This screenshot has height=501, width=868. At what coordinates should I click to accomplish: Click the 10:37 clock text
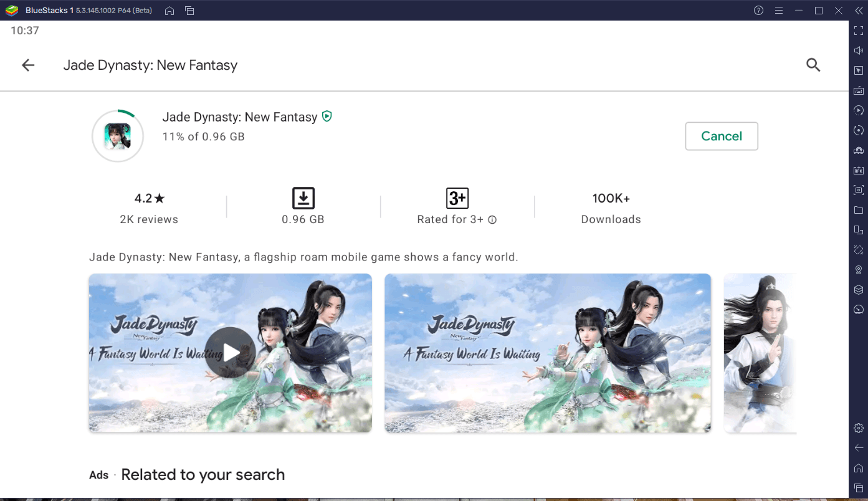click(25, 31)
